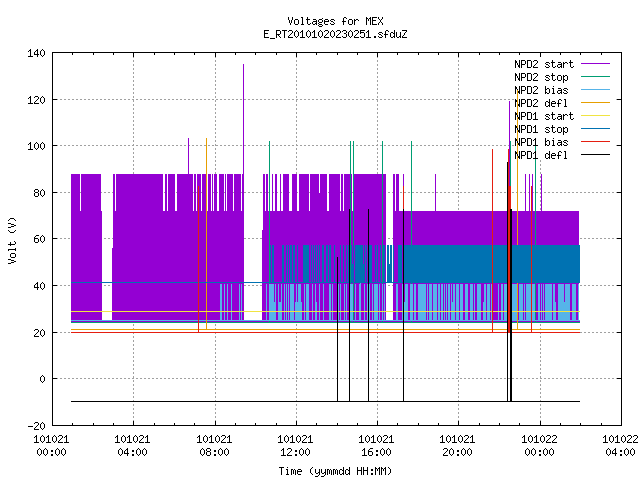The width and height of the screenshot is (640, 480).
Task: Click the 'NPD1 bias' legend label
Action: [541, 142]
